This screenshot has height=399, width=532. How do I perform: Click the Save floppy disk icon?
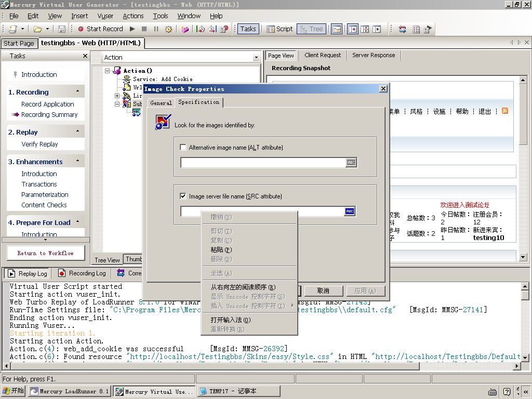tap(62, 29)
